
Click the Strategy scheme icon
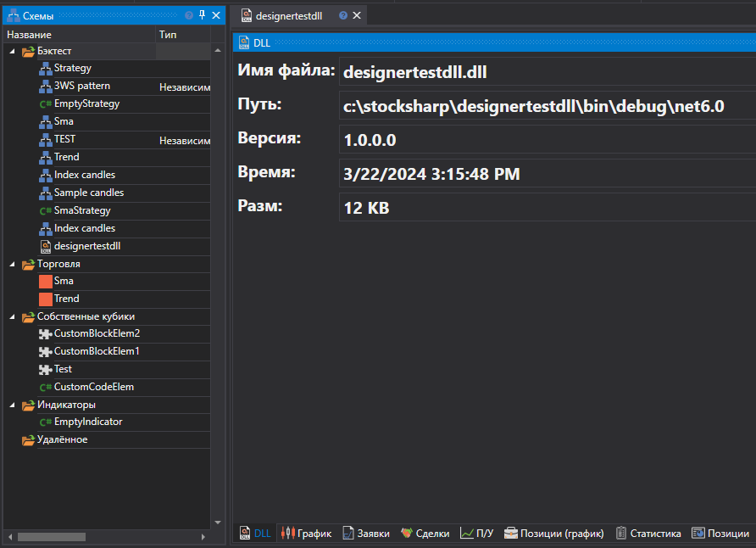click(x=45, y=69)
